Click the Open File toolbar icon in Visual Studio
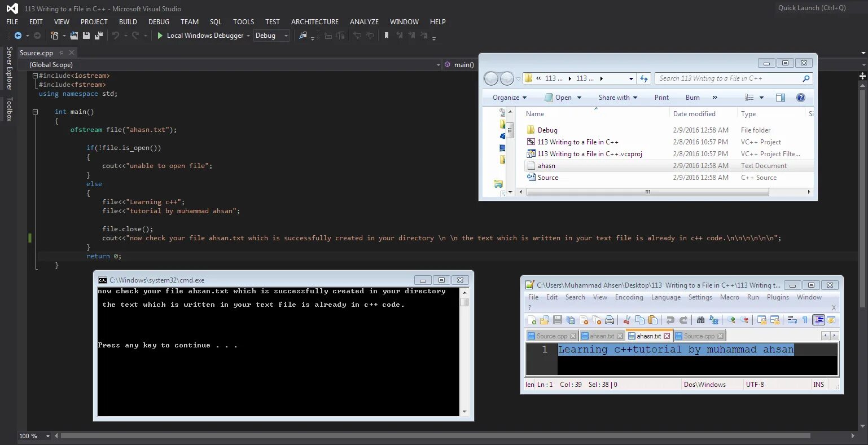The width and height of the screenshot is (868, 445). click(x=74, y=36)
